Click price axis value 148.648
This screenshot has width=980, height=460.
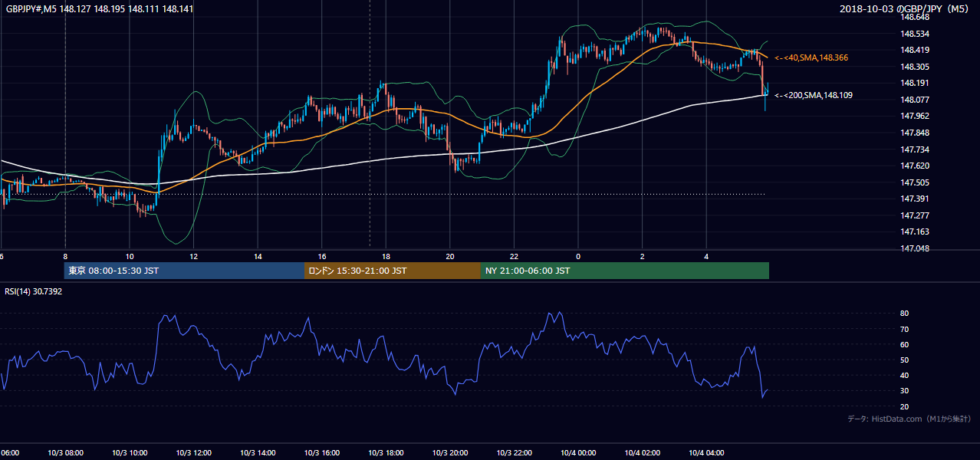(914, 17)
